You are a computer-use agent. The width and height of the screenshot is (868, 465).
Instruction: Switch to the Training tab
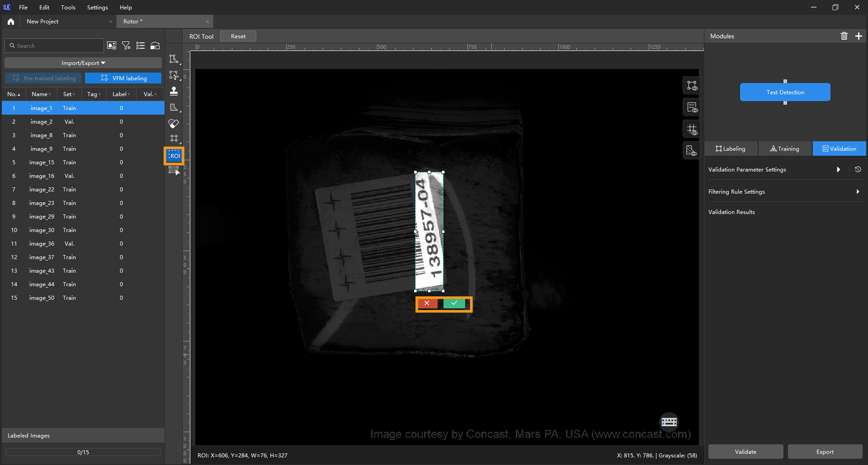click(x=785, y=149)
